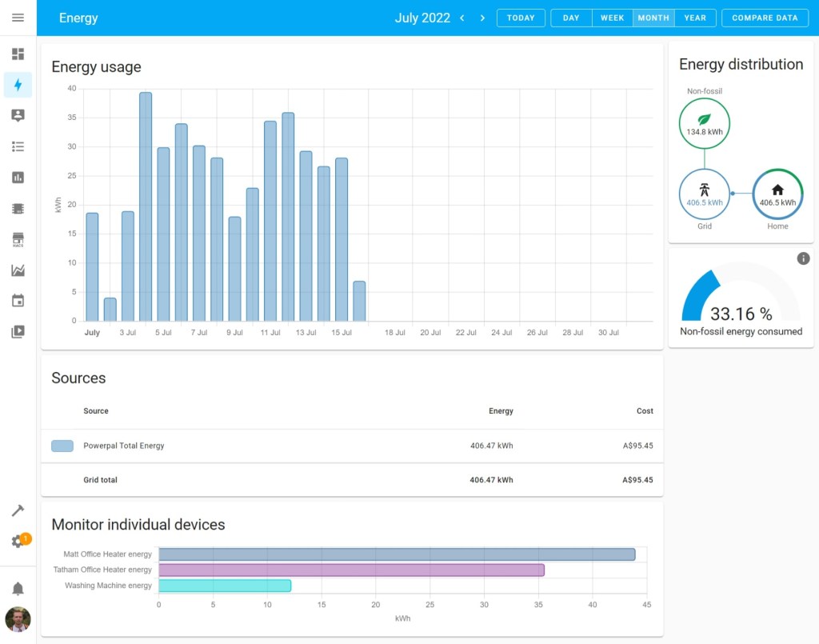Viewport: 819px width, 644px height.
Task: Open the Overview dashboard icon in sidebar
Action: point(18,54)
